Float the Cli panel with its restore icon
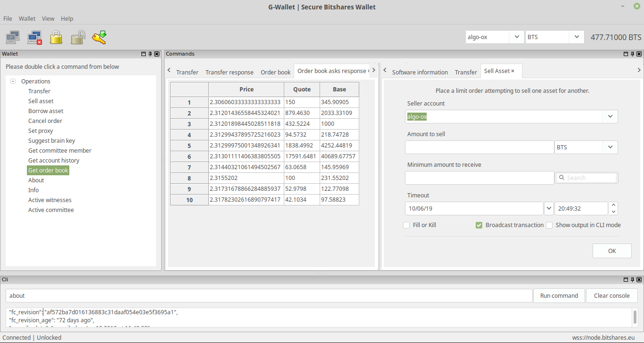644x343 pixels. click(626, 279)
